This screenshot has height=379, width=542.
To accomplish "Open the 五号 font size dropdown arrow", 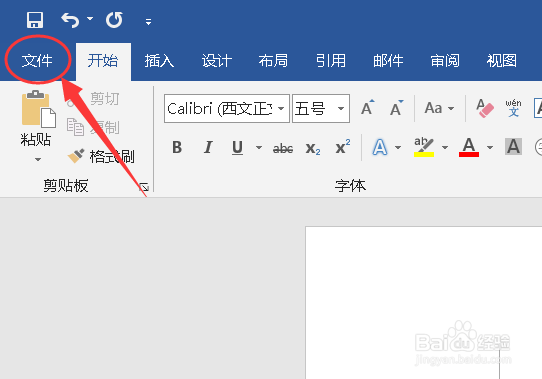I will (x=341, y=109).
